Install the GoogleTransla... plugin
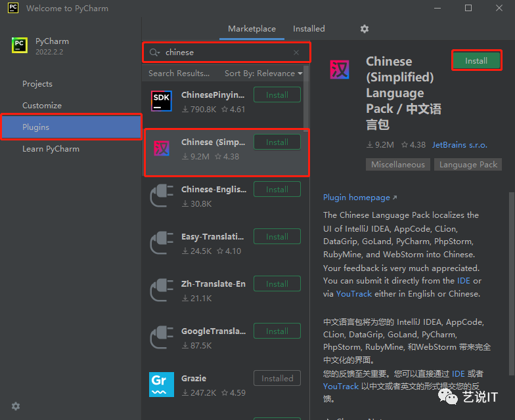 click(277, 331)
